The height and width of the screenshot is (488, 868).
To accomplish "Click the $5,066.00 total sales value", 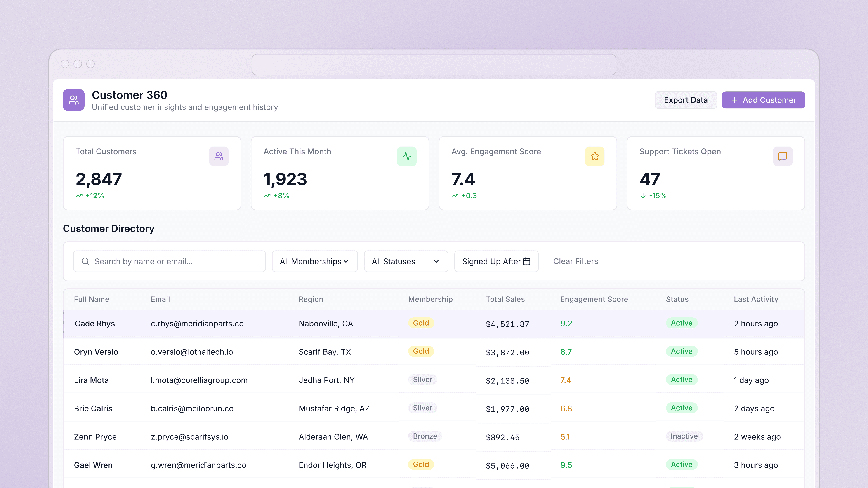I will point(507,466).
